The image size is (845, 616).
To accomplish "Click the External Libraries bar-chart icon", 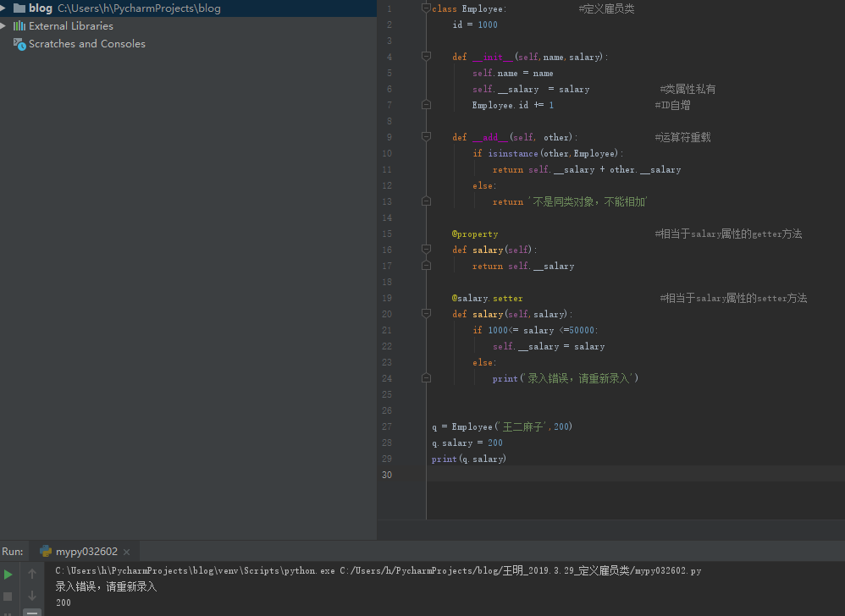I will 19,26.
